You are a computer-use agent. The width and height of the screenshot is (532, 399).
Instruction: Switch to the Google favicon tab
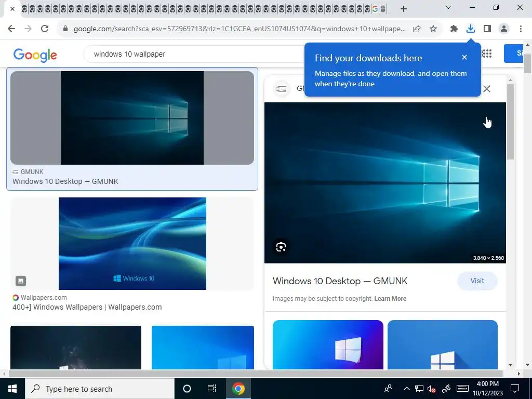[375, 9]
